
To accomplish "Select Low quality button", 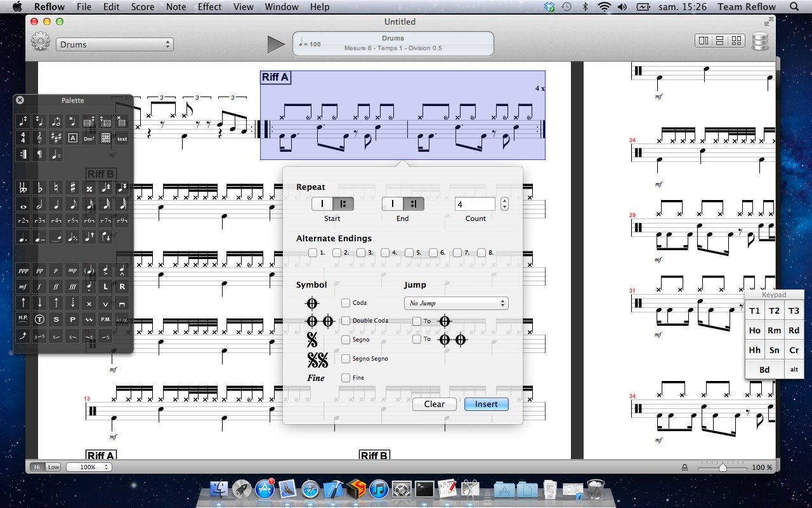I will pyautogui.click(x=53, y=467).
